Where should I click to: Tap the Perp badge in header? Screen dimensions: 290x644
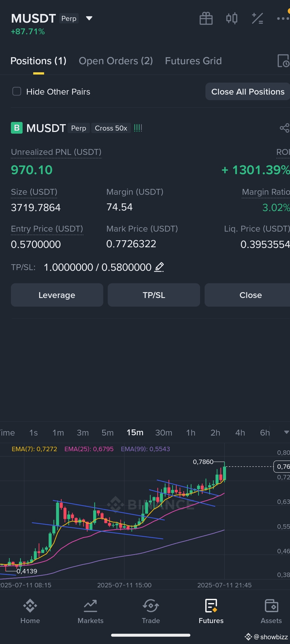pos(69,18)
